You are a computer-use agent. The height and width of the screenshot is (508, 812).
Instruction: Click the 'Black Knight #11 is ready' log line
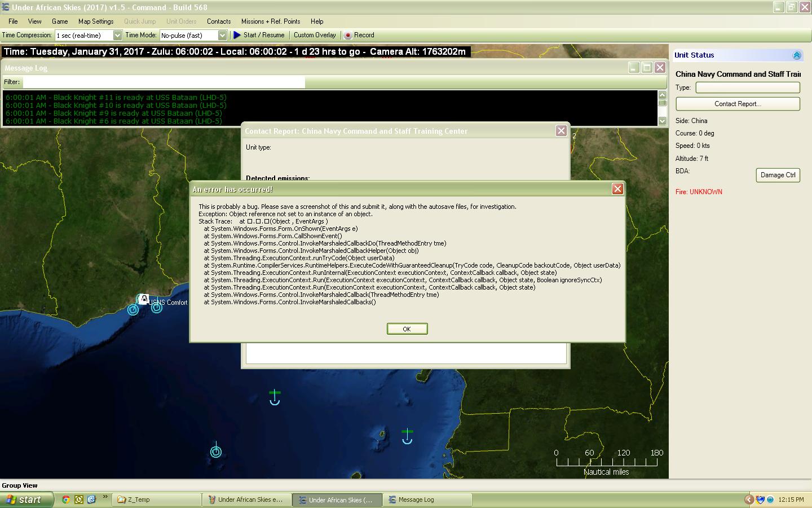116,97
